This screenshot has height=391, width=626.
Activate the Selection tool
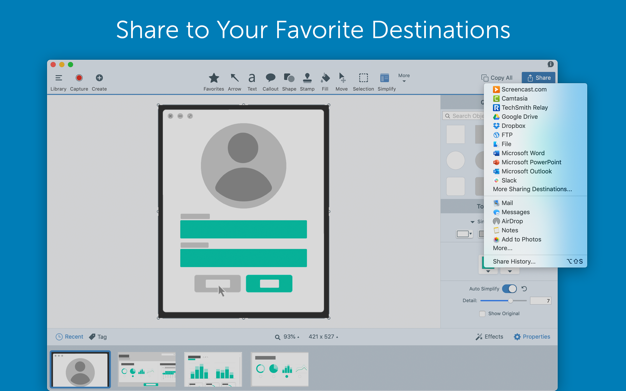pos(363,81)
